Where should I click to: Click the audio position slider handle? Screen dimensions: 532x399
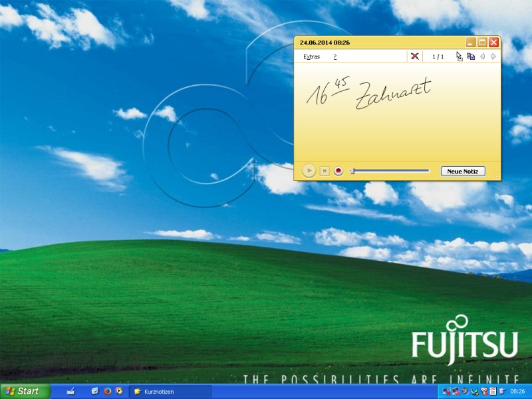(x=352, y=171)
